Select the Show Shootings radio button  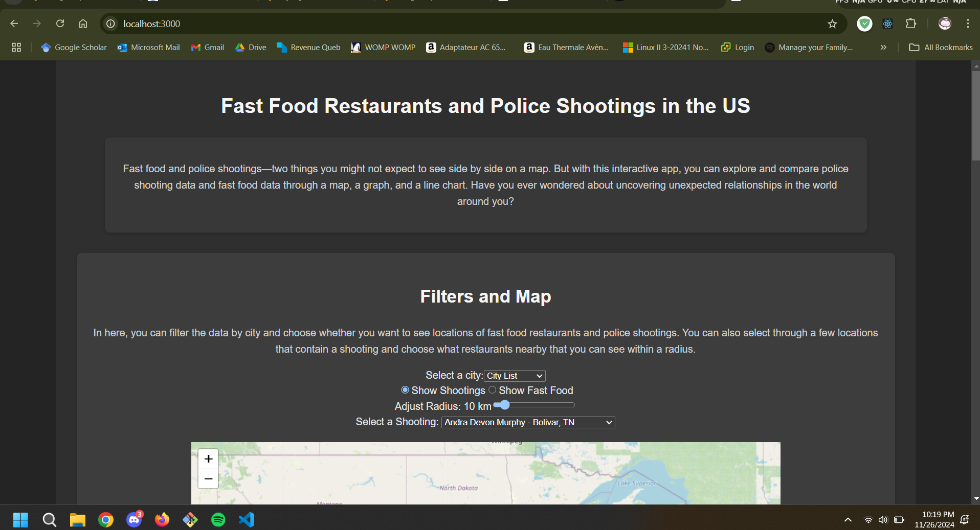pos(405,390)
